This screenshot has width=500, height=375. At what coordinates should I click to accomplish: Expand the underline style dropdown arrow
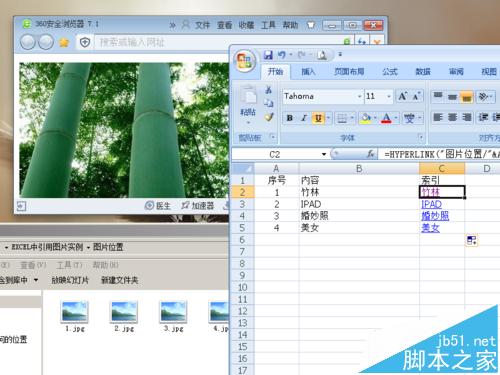(x=328, y=118)
